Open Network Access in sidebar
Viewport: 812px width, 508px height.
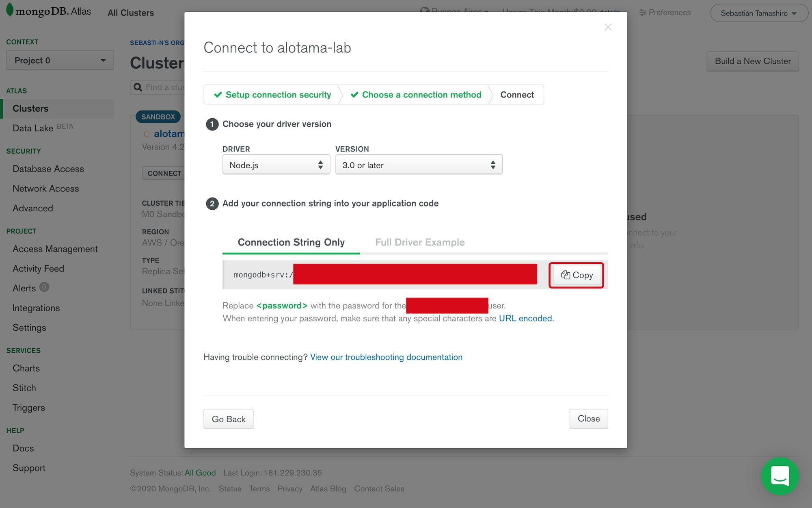46,189
